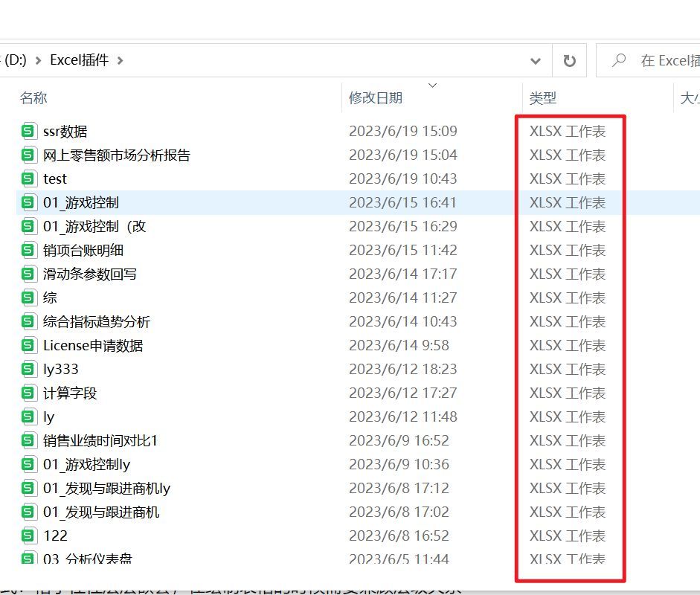Select the file name 122
The width and height of the screenshot is (700, 595).
[55, 535]
